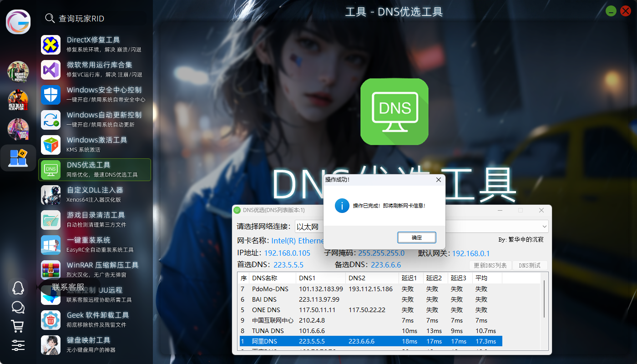Open the chat bubbles icon in sidebar
The height and width of the screenshot is (364, 637).
(18, 307)
